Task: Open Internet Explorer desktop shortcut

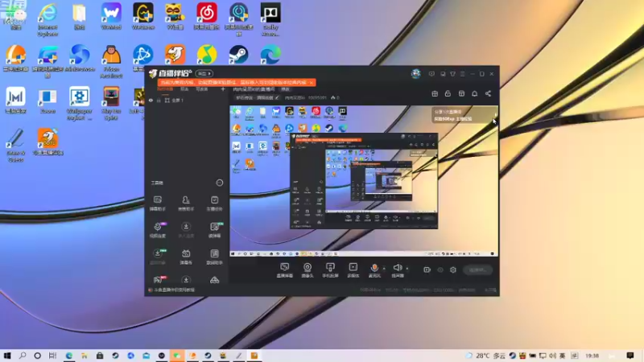Action: point(47,19)
